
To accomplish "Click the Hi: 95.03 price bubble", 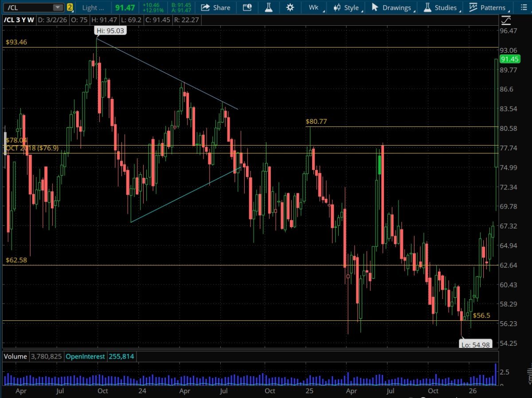I will click(109, 30).
